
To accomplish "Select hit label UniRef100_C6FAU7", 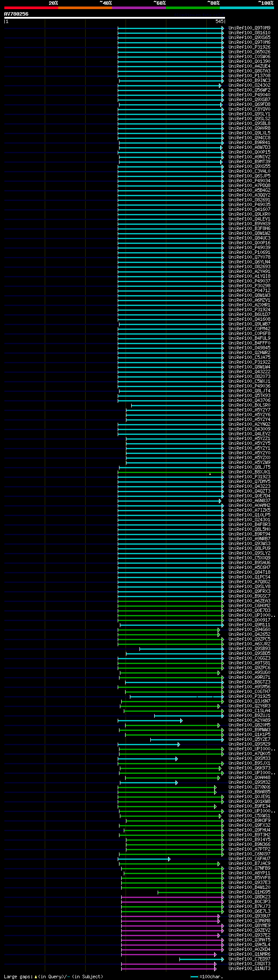I will tap(249, 859).
